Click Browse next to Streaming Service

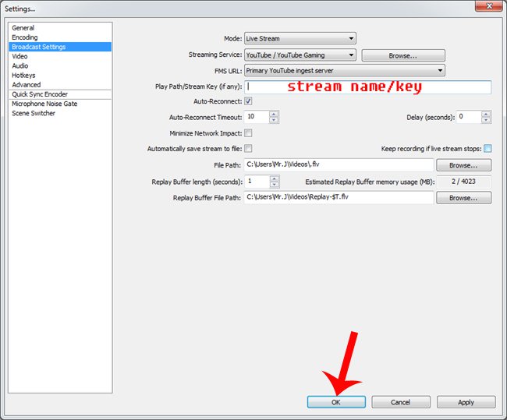coord(403,55)
